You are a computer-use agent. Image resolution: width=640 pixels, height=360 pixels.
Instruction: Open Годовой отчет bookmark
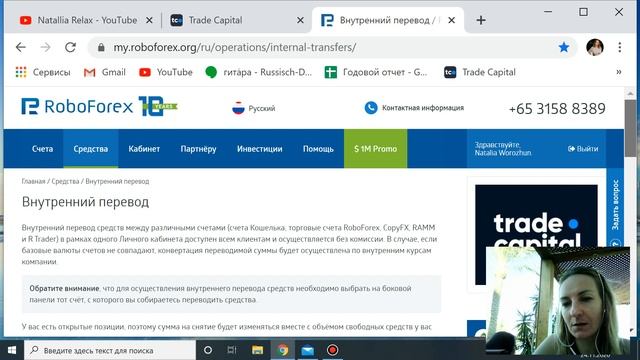(x=376, y=72)
